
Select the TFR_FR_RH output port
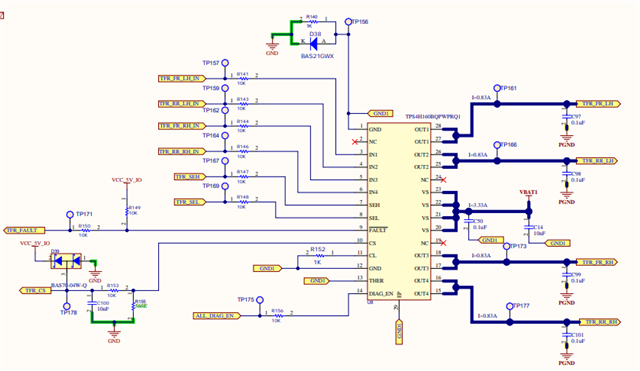[597, 262]
